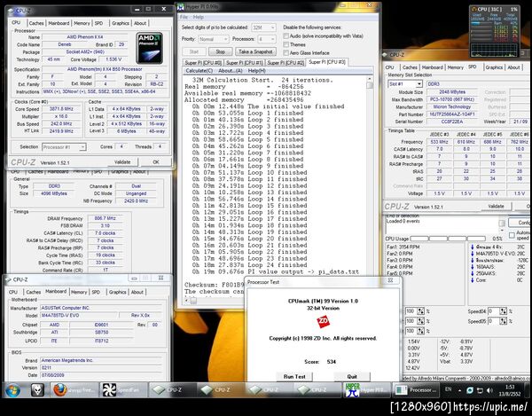Toggle the Aero Glass Interface checkbox
This screenshot has height=416, width=532.
coord(286,53)
